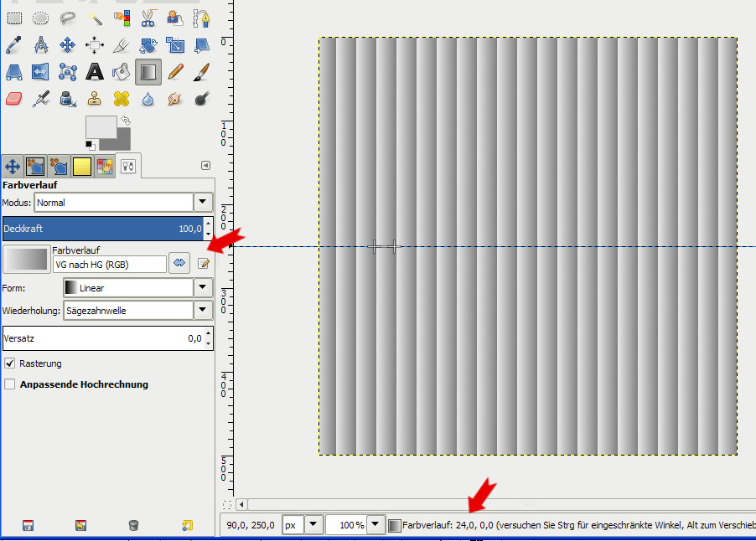Swap foreground and background colors
Screen dimensions: 756x541
point(126,120)
